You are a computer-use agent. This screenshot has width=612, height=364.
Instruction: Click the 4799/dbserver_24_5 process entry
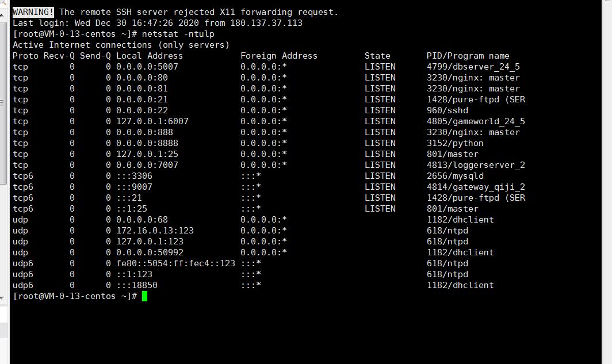coord(473,67)
